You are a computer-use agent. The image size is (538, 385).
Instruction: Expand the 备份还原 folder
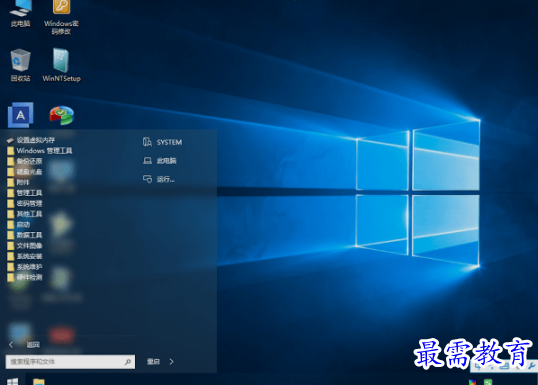point(25,161)
